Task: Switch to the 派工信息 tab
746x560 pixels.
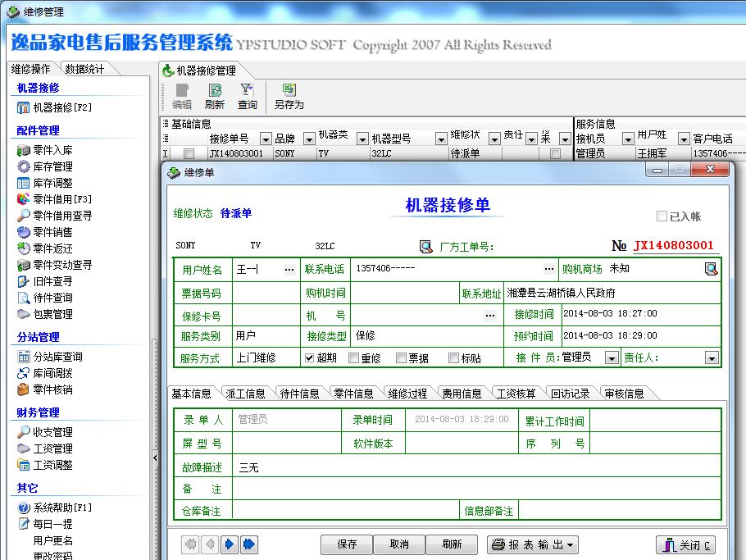Action: [x=245, y=394]
